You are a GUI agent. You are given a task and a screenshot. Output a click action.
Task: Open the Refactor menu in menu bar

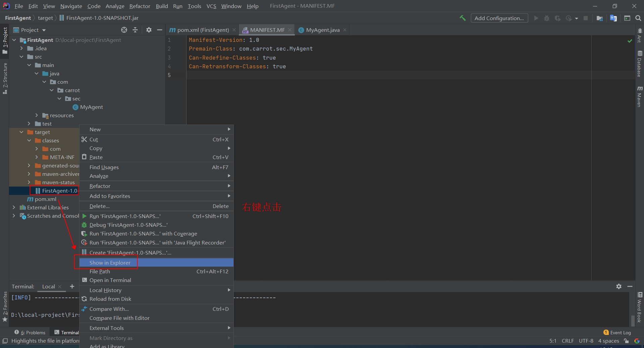point(140,6)
